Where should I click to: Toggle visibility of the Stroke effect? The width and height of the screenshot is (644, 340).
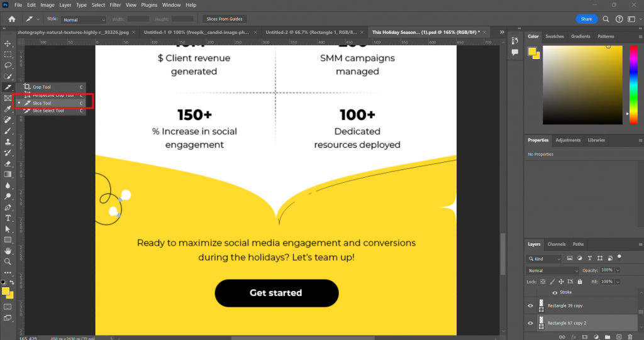pyautogui.click(x=555, y=293)
